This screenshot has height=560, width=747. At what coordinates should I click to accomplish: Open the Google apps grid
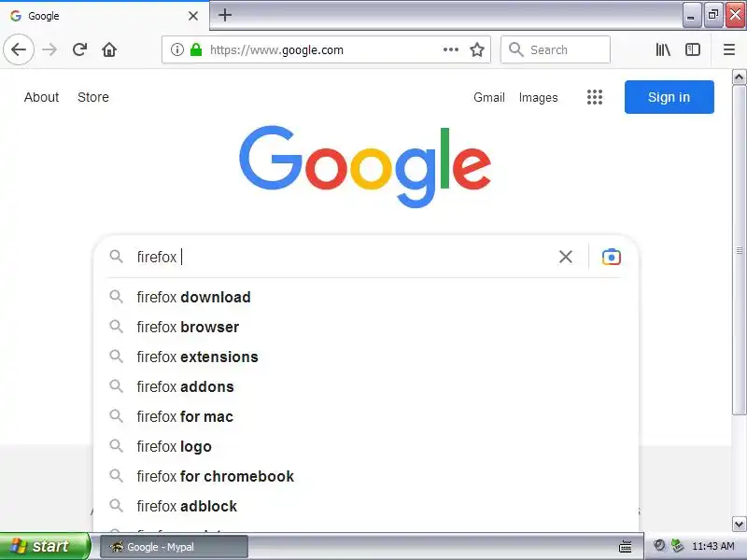pos(595,97)
